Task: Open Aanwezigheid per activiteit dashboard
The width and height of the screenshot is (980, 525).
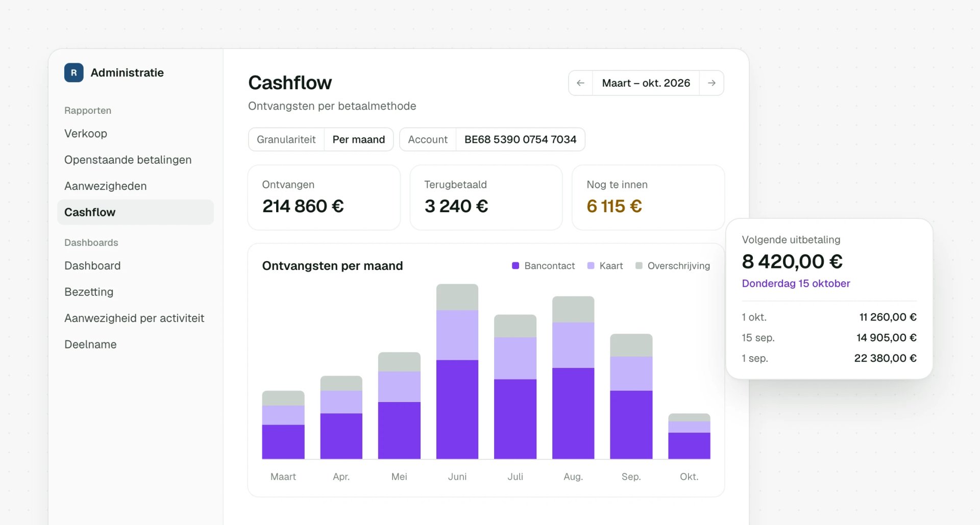Action: click(x=135, y=318)
